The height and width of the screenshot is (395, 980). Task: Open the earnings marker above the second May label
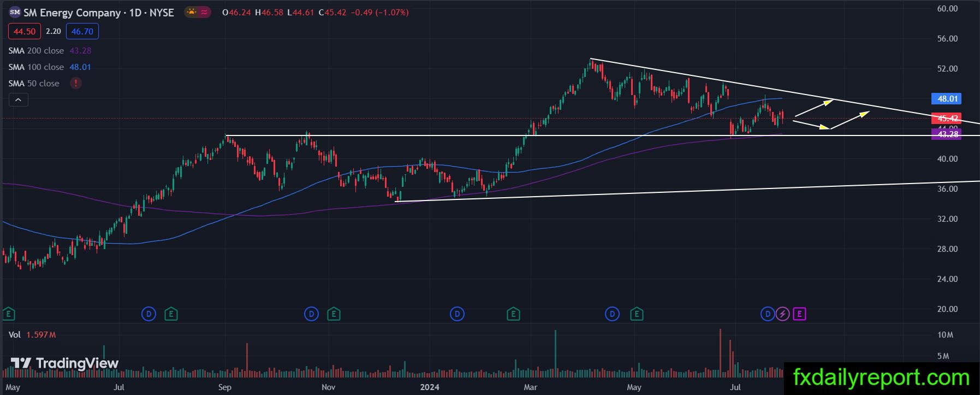[x=636, y=314]
